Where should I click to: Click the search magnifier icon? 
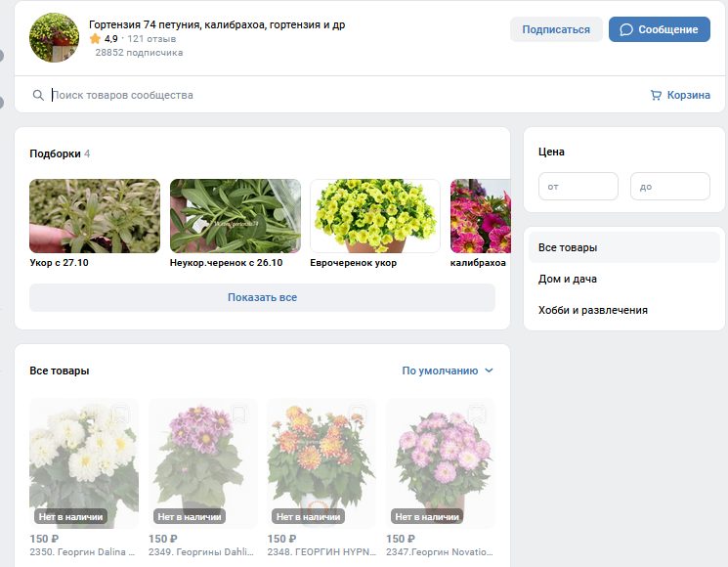point(38,95)
